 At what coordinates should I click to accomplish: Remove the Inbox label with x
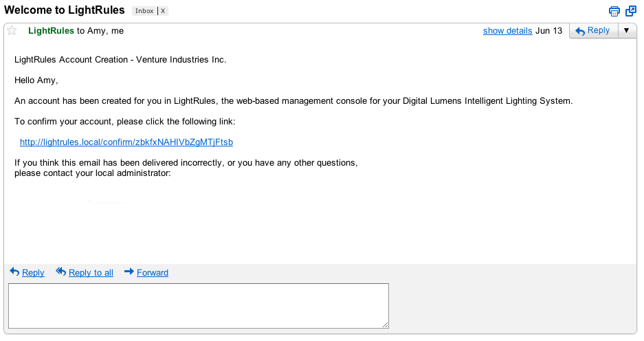pos(163,11)
